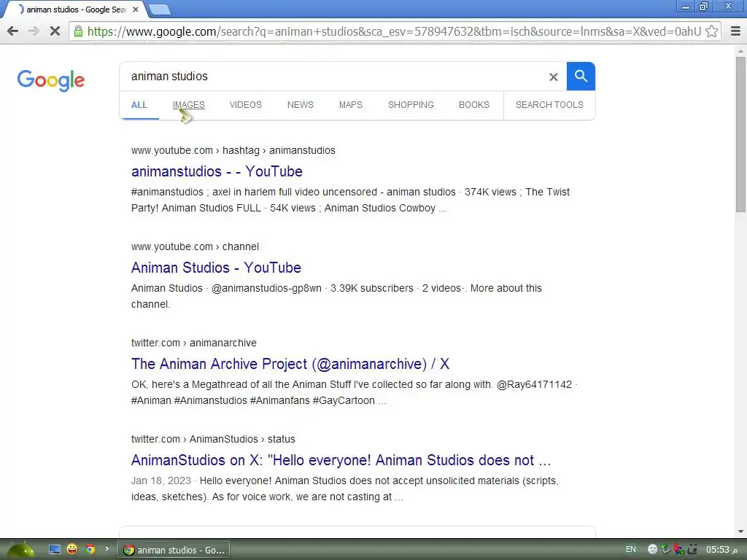Screen dimensions: 747x560
Task: Click the browser forward arrow
Action: coord(34,31)
